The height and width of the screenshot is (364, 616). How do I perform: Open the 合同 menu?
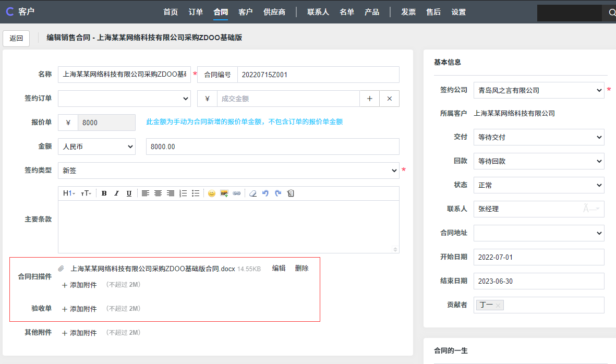point(221,12)
